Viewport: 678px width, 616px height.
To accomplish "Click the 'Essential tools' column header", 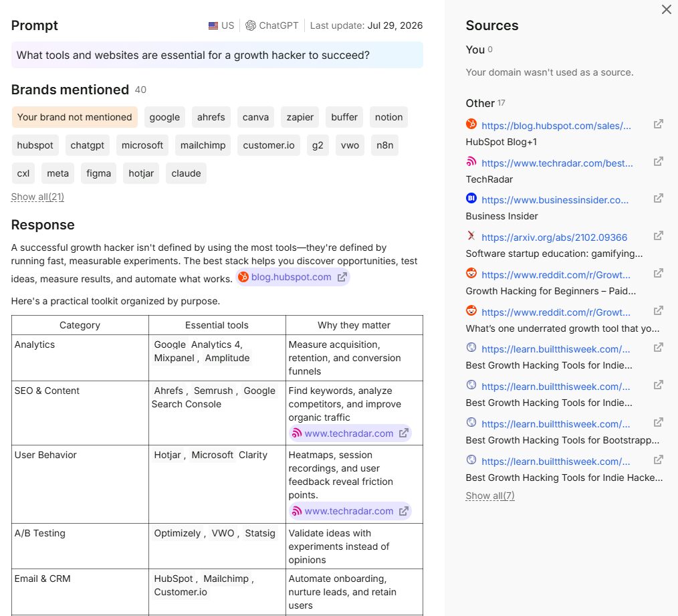I will [x=217, y=325].
